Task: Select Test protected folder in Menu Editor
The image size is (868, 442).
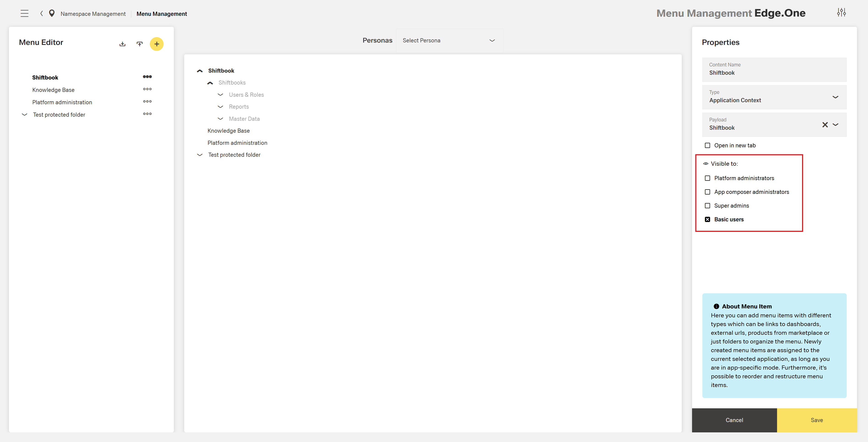Action: [x=59, y=115]
